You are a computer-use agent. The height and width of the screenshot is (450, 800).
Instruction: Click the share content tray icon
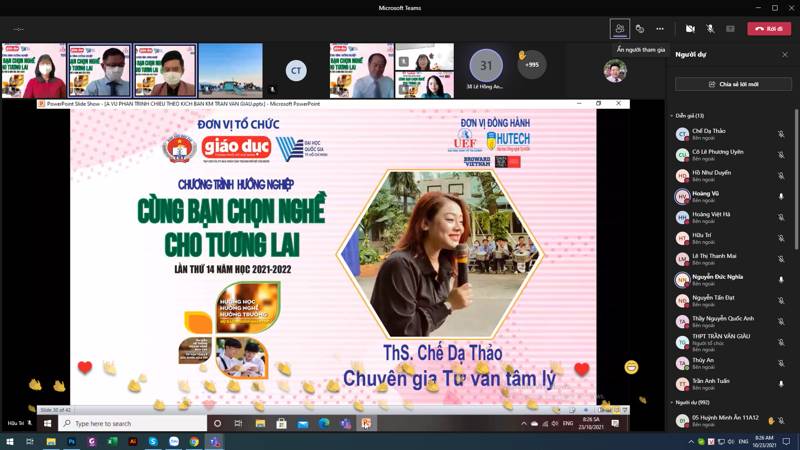[x=730, y=28]
